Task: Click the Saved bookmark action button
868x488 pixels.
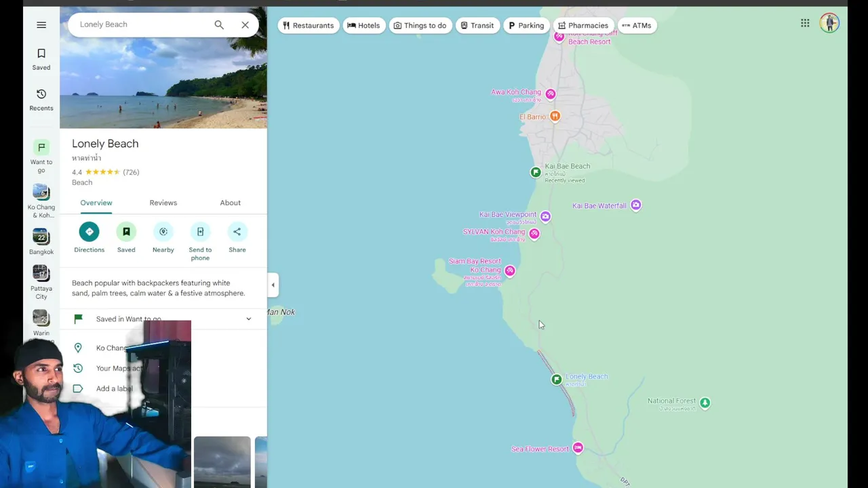Action: pos(126,237)
